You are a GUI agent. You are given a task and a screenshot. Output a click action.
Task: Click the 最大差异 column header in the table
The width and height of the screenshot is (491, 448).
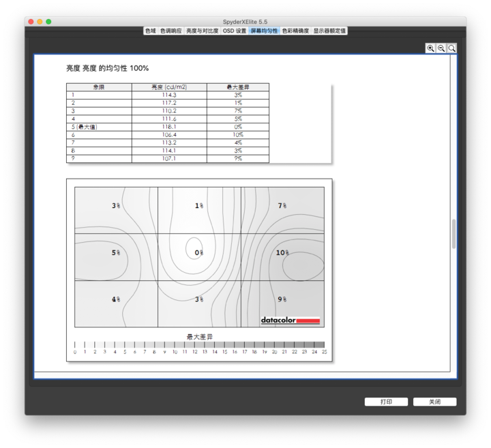pyautogui.click(x=238, y=87)
